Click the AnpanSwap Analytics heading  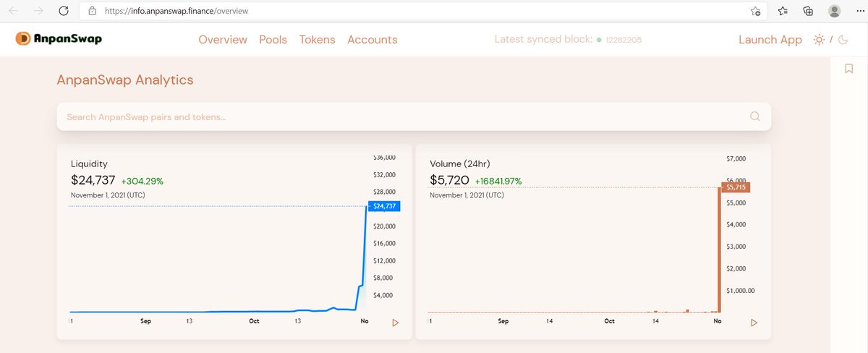pyautogui.click(x=125, y=80)
